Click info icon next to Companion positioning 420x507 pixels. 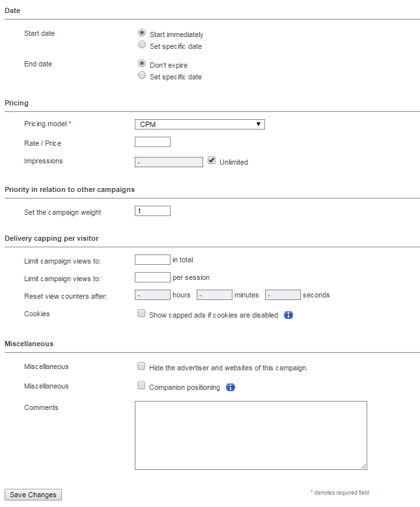pyautogui.click(x=231, y=387)
